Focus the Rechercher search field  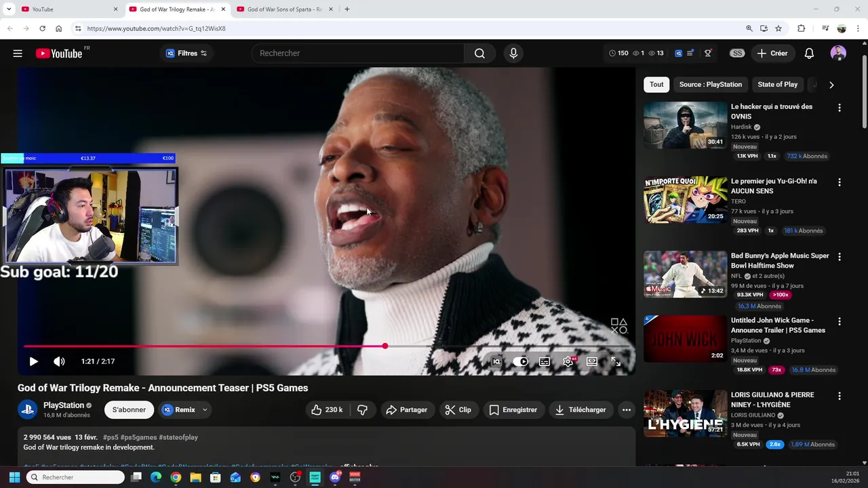[x=358, y=54]
